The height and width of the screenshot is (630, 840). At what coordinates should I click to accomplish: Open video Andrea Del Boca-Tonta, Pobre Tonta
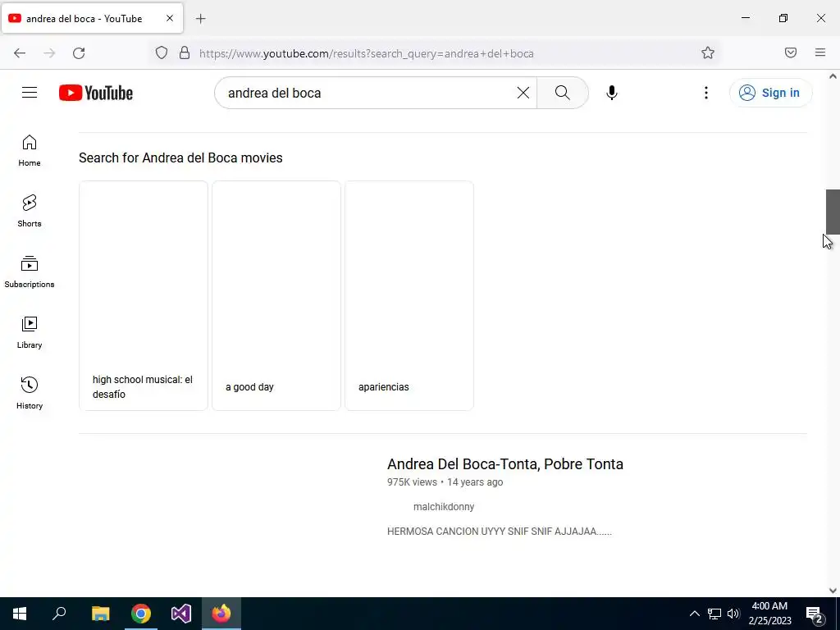coord(505,464)
